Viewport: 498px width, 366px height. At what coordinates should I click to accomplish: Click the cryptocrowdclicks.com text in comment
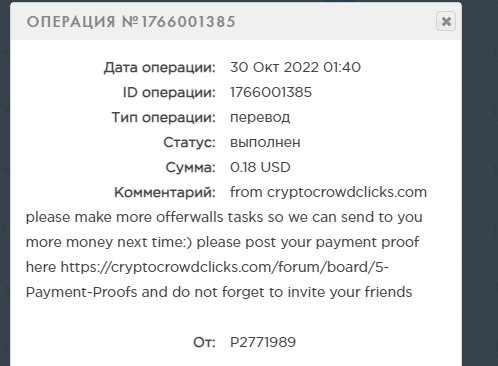(x=347, y=192)
